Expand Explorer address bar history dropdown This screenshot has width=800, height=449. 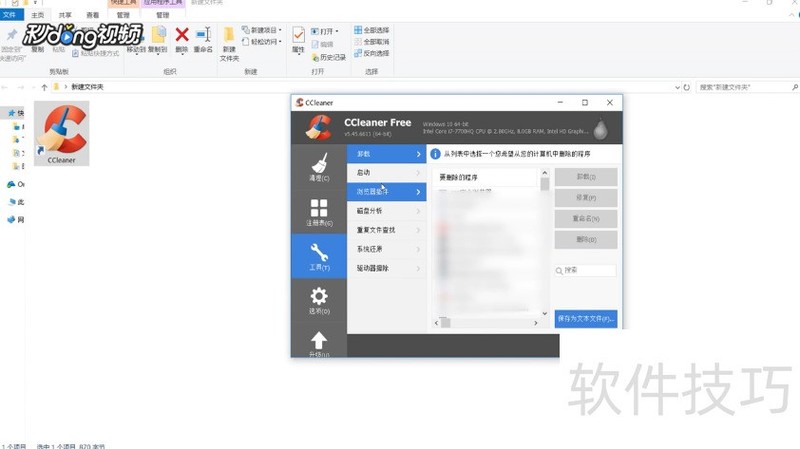[x=678, y=87]
